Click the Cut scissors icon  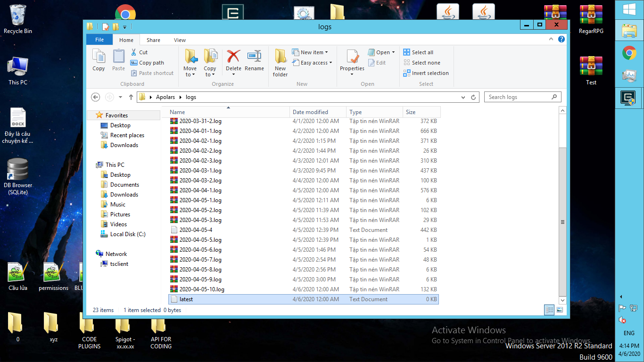(x=134, y=52)
